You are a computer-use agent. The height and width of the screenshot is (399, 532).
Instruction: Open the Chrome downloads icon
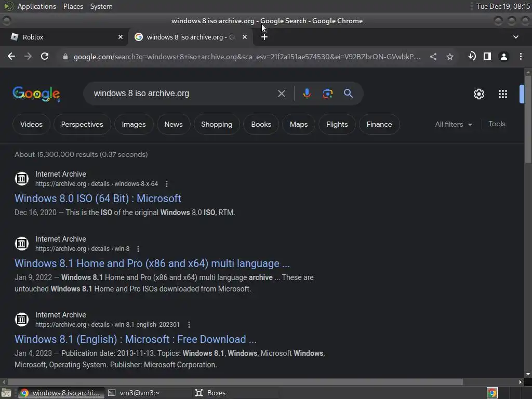point(472,56)
